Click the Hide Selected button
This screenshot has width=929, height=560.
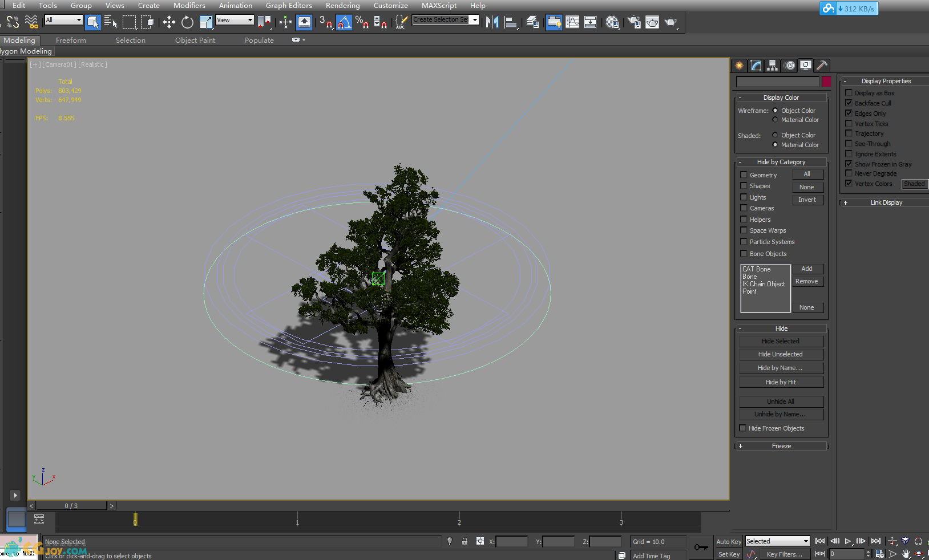tap(781, 341)
